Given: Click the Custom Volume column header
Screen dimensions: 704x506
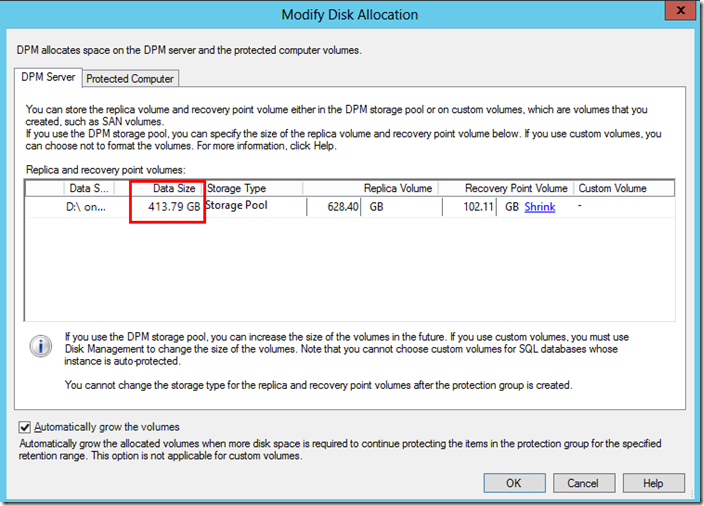Looking at the screenshot, I should click(x=624, y=188).
